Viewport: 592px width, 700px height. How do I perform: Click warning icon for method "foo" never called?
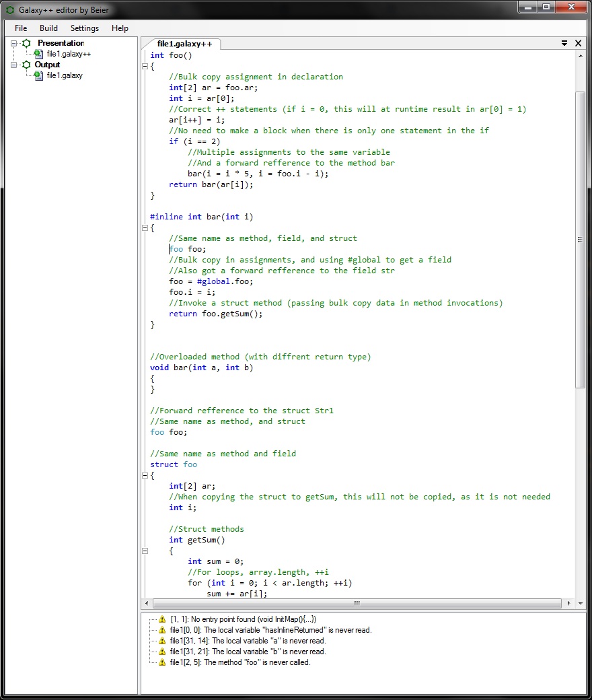(161, 662)
